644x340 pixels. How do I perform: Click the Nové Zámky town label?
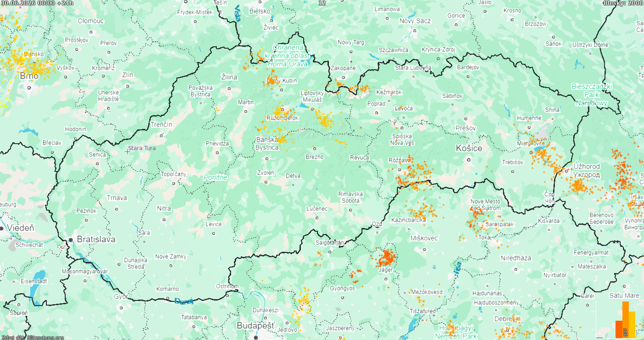click(170, 256)
